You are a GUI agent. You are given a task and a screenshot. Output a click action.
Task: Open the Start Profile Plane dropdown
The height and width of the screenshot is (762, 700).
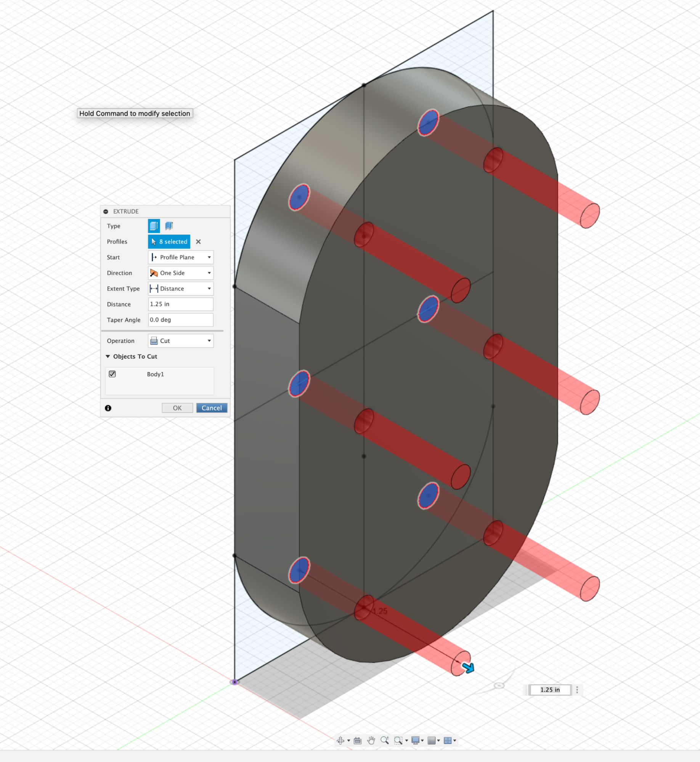pos(180,257)
